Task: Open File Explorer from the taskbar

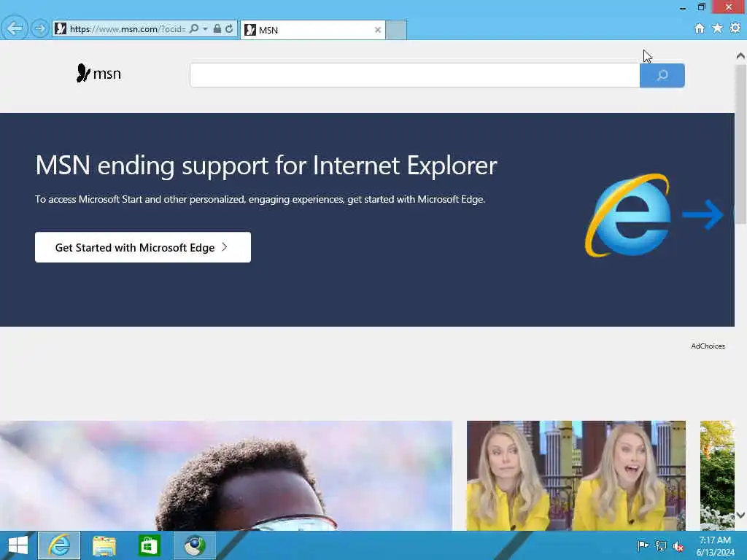Action: pos(104,545)
